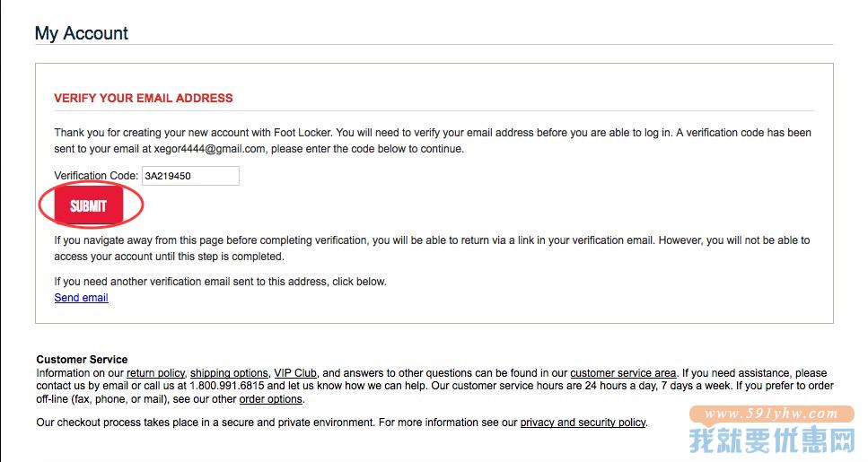Click the 'If you navigate away' paragraph
Viewport: 868px width, 462px height.
pyautogui.click(x=432, y=248)
